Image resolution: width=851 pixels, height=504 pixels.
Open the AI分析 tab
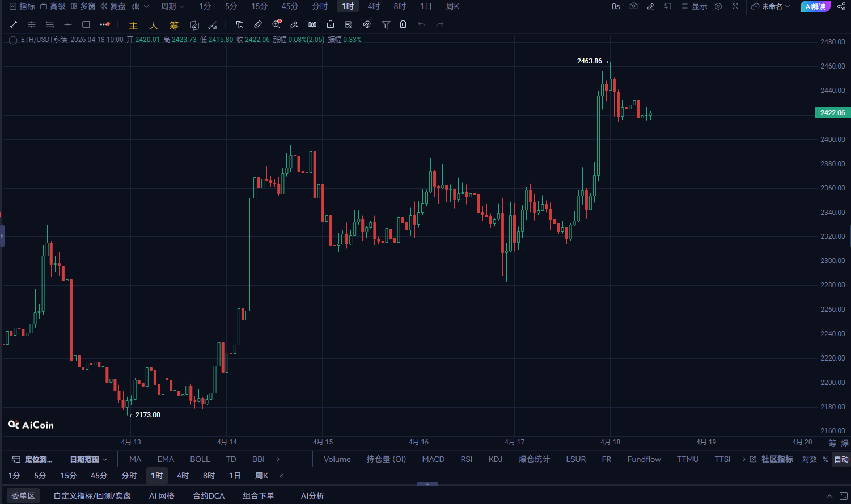tap(312, 496)
